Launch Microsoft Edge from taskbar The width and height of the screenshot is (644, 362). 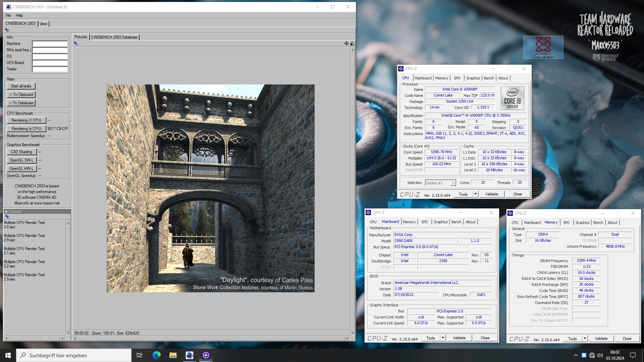tap(156, 355)
